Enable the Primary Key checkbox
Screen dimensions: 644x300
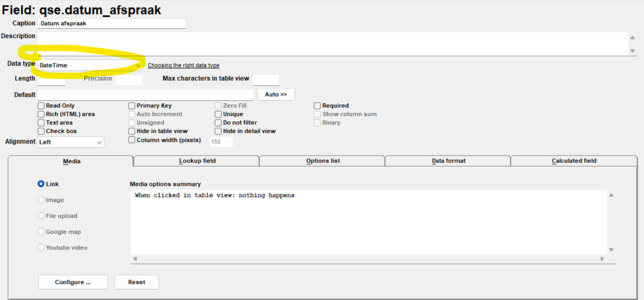pos(132,106)
